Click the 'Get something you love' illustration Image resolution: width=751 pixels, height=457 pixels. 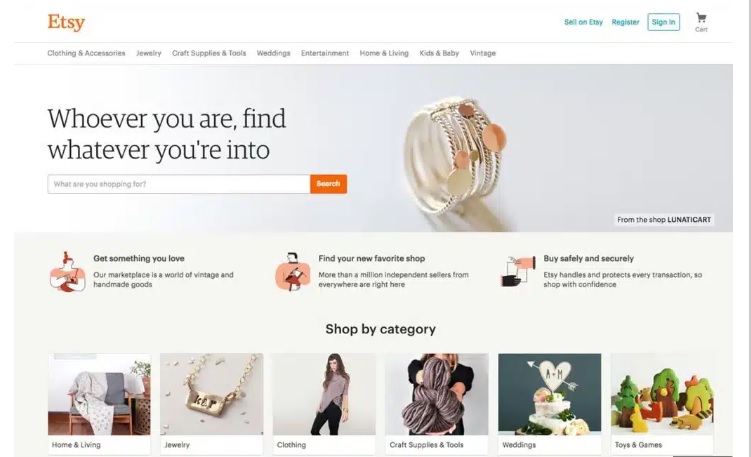68,272
